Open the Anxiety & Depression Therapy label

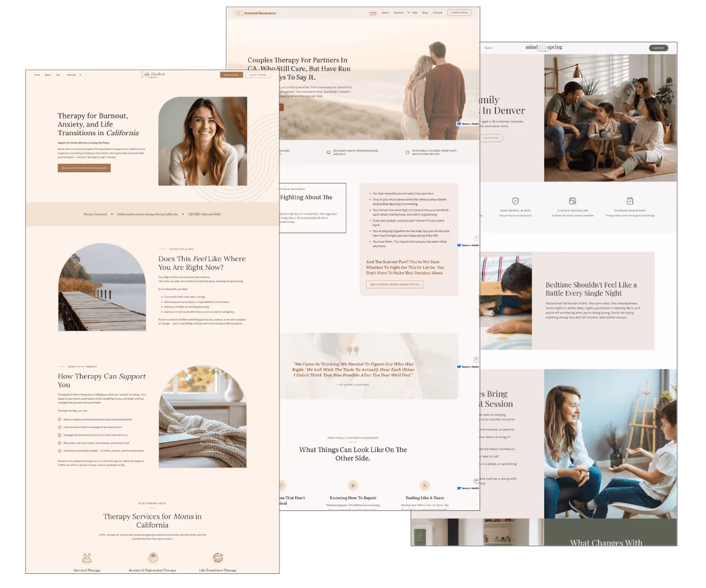[x=152, y=570]
